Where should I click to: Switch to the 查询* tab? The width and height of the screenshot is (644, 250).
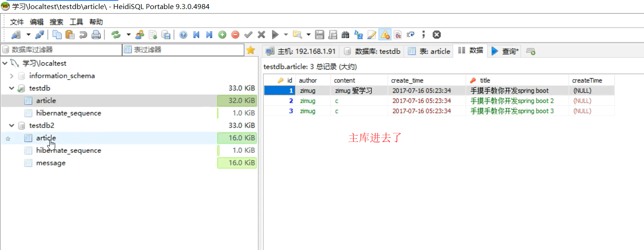point(506,51)
